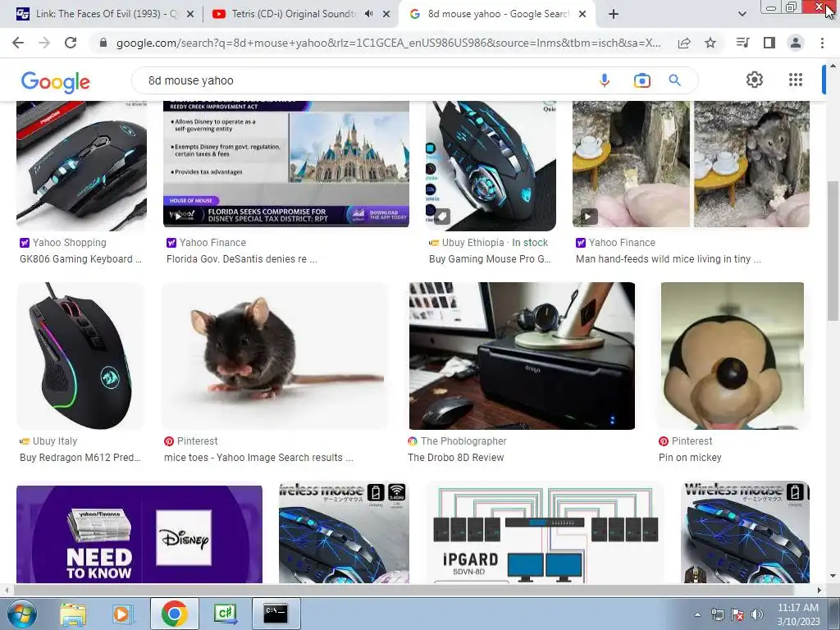Open the Chrome profile avatar
The height and width of the screenshot is (630, 840).
pyautogui.click(x=796, y=43)
